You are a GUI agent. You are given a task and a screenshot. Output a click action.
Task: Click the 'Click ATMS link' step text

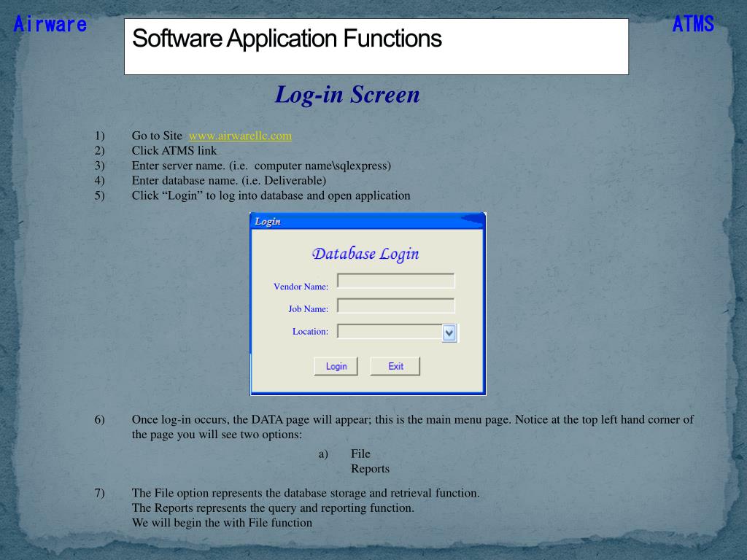(174, 150)
